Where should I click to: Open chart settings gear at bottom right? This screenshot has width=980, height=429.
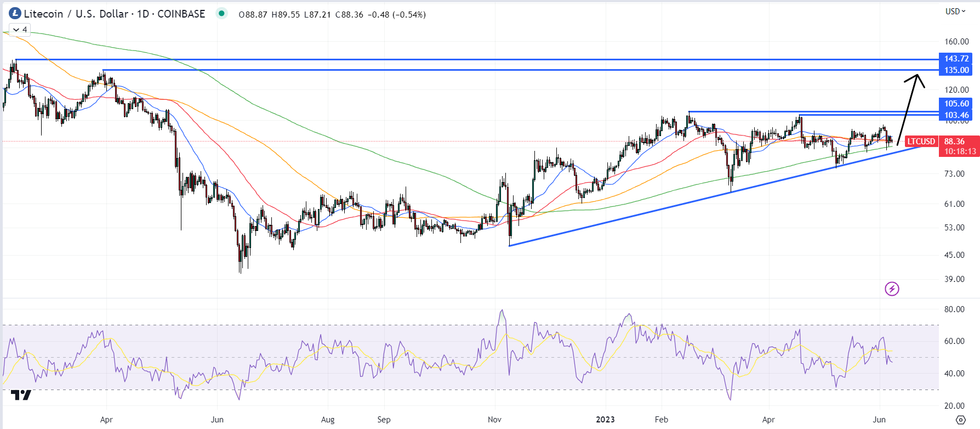961,420
